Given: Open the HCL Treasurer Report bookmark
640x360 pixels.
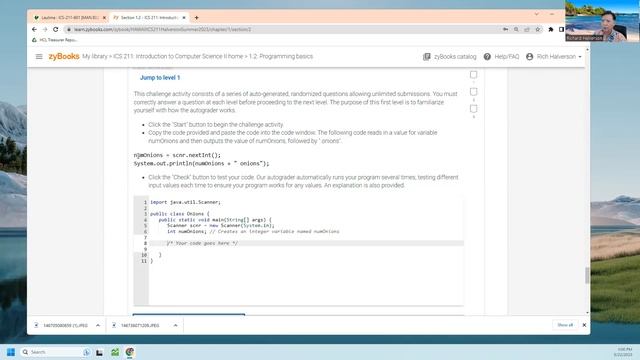Looking at the screenshot, I should [x=55, y=40].
